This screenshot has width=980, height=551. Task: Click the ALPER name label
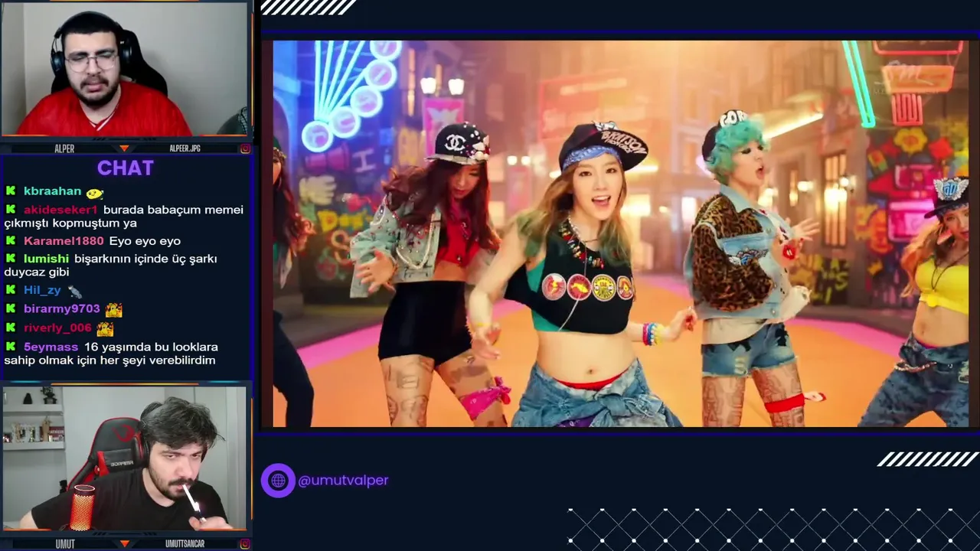click(x=64, y=148)
